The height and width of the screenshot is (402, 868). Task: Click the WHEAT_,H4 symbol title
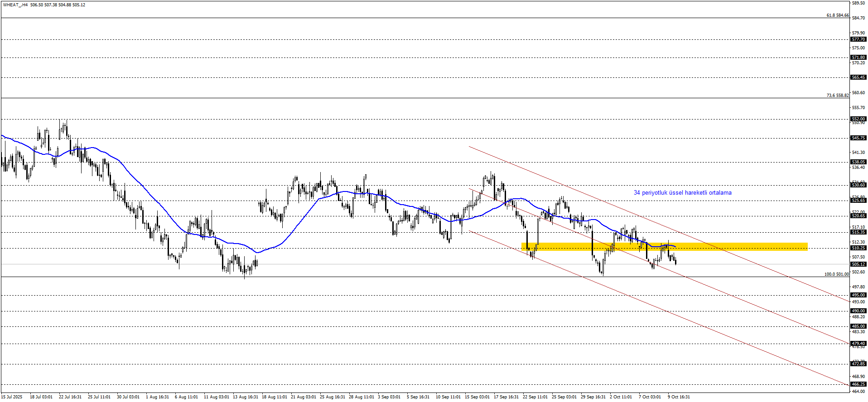coord(15,5)
